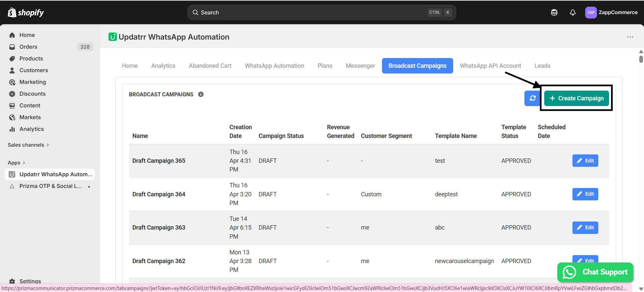Image resolution: width=644 pixels, height=292 pixels.
Task: Switch to the WhatsApp API Account tab
Action: tap(490, 66)
